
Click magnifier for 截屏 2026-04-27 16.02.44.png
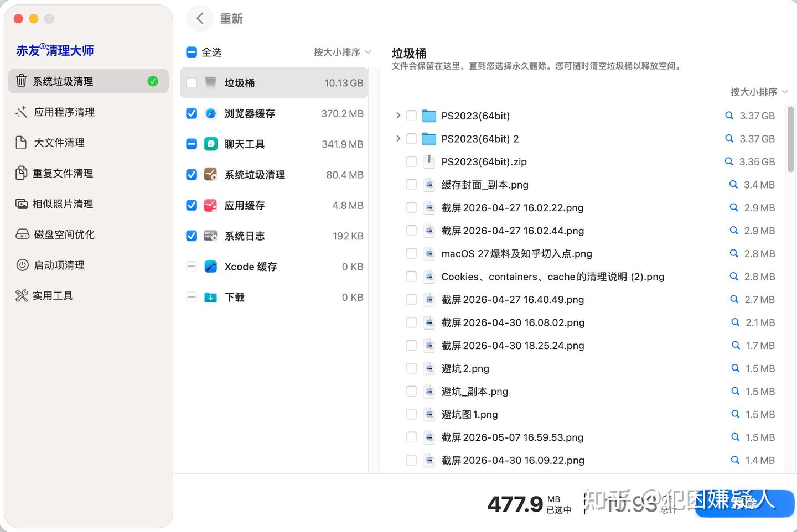pyautogui.click(x=734, y=231)
